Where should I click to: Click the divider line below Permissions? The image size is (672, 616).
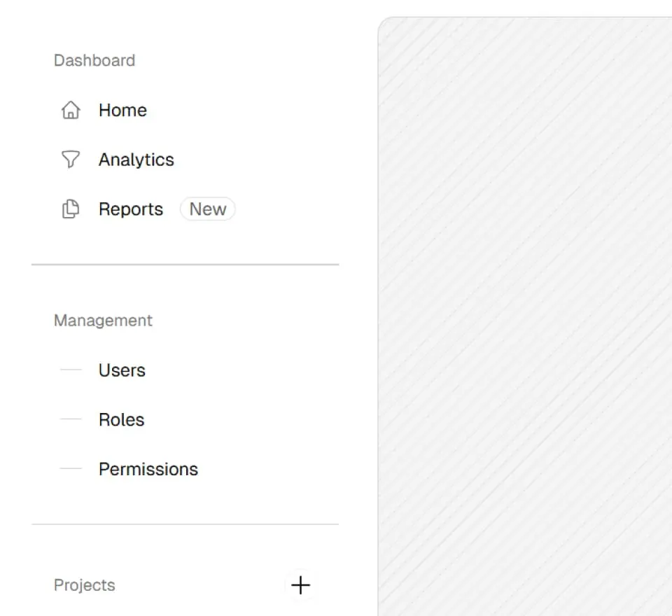click(x=185, y=524)
